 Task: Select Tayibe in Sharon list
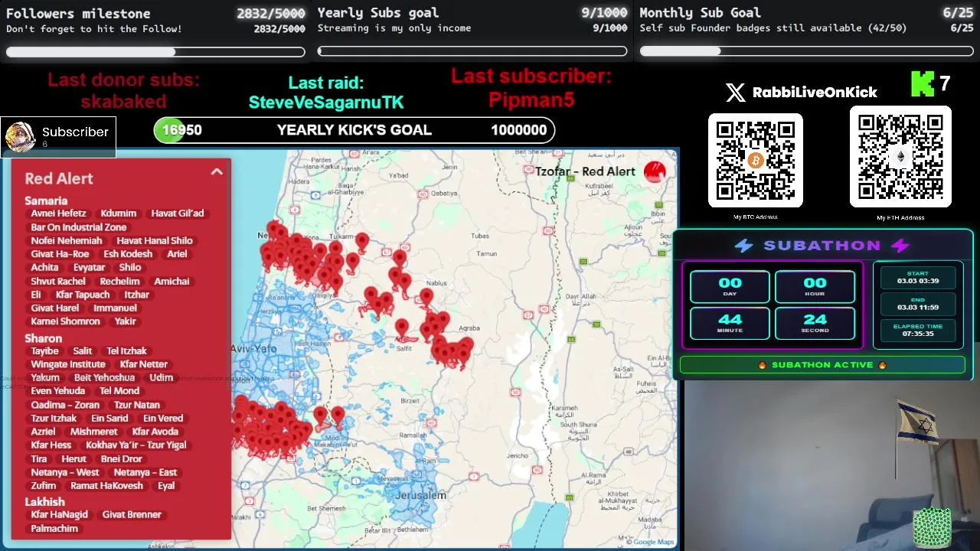45,351
